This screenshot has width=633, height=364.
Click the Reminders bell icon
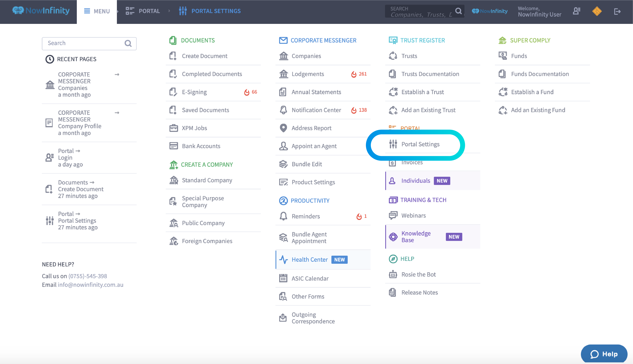[283, 216]
